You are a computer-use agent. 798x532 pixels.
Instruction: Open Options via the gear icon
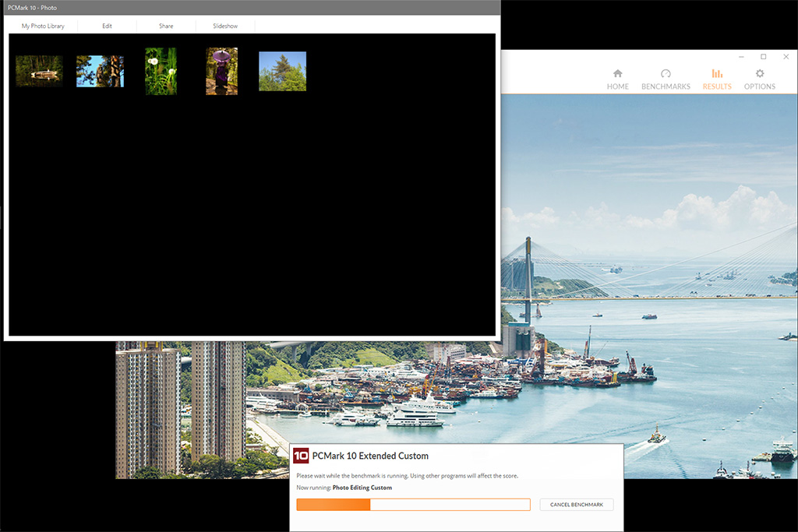tap(759, 80)
